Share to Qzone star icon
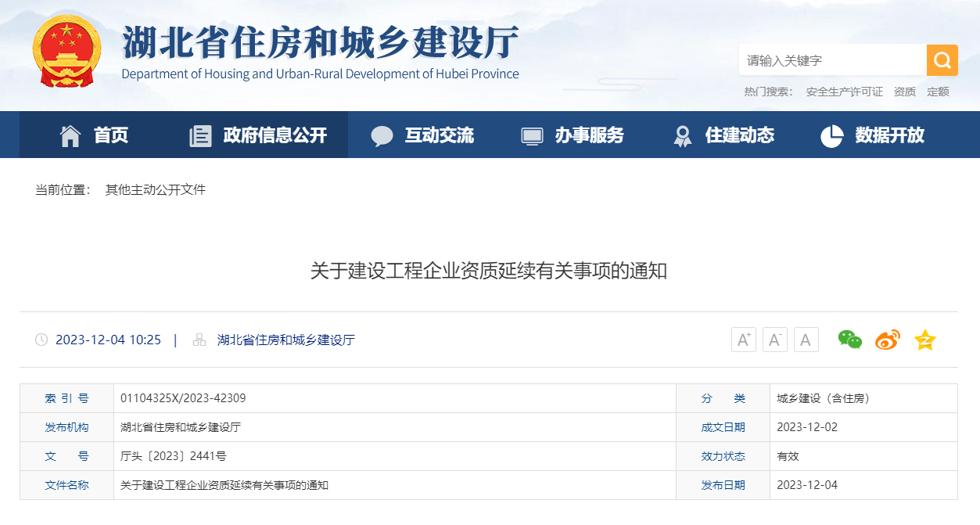980x525 pixels. click(x=925, y=340)
